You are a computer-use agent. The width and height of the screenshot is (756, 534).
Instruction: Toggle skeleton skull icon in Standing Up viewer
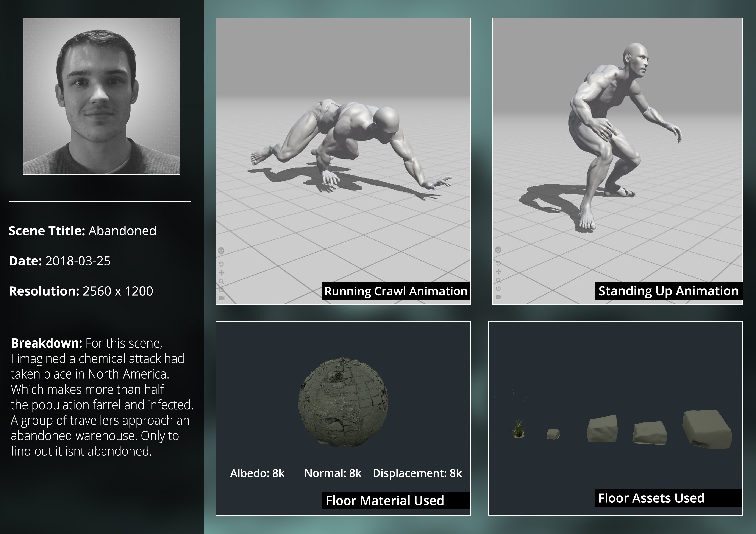[498, 250]
